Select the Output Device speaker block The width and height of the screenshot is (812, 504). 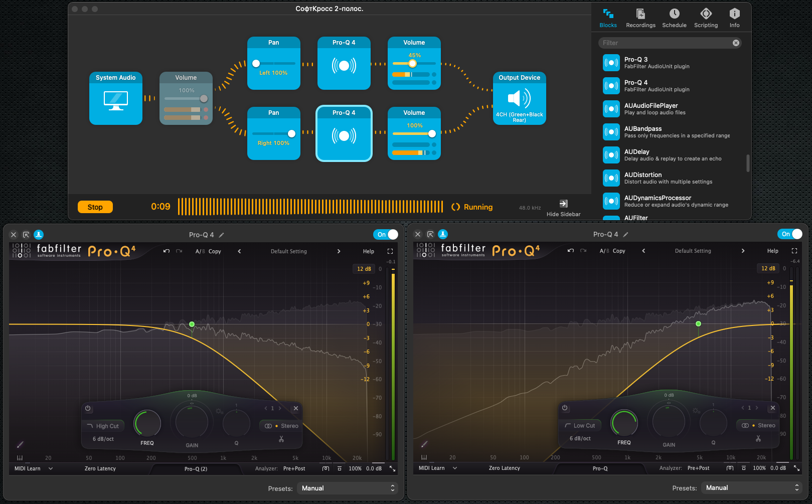[520, 98]
